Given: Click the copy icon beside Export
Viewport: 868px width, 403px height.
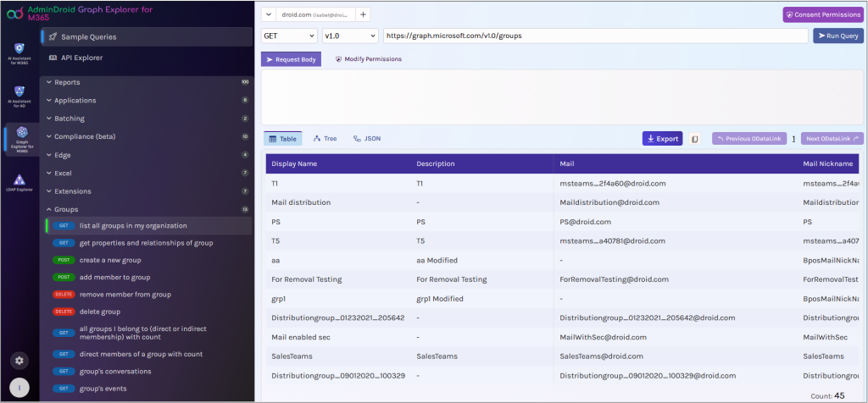Looking at the screenshot, I should [695, 139].
